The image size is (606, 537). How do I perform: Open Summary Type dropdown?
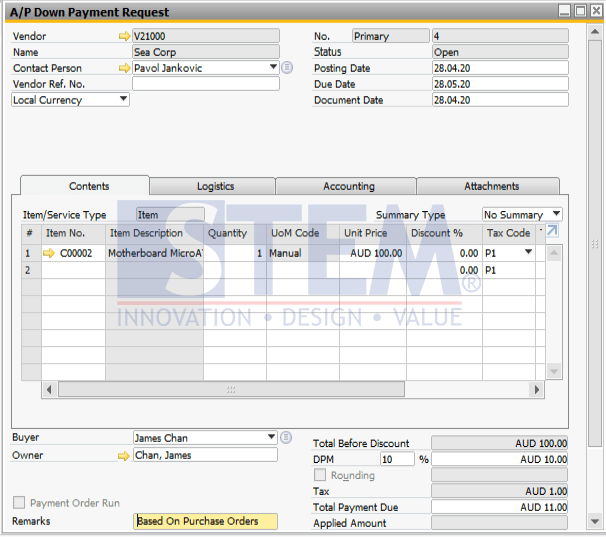(556, 213)
